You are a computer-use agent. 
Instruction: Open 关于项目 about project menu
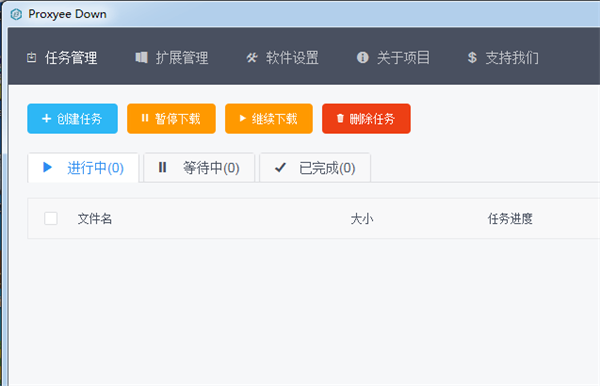[393, 58]
